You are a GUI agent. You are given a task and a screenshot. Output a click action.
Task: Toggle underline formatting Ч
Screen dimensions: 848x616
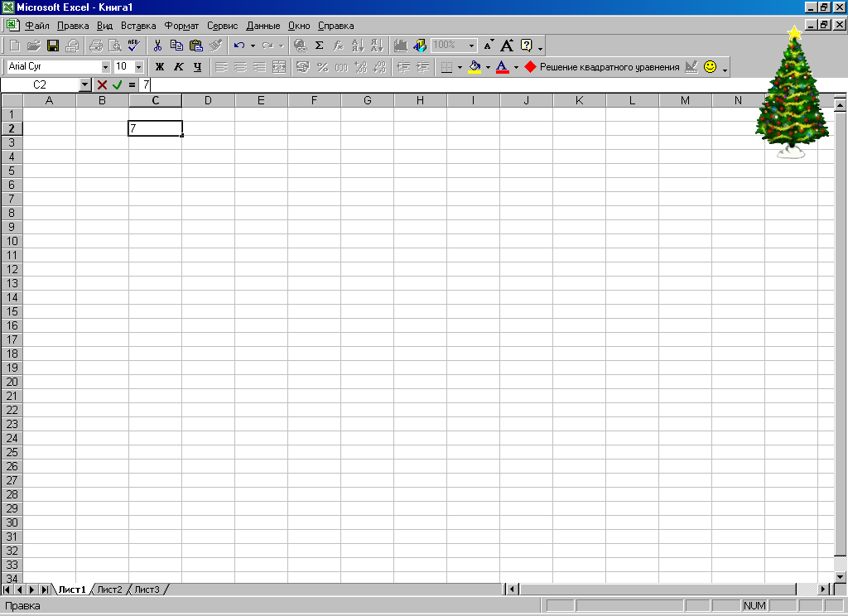pyautogui.click(x=197, y=67)
